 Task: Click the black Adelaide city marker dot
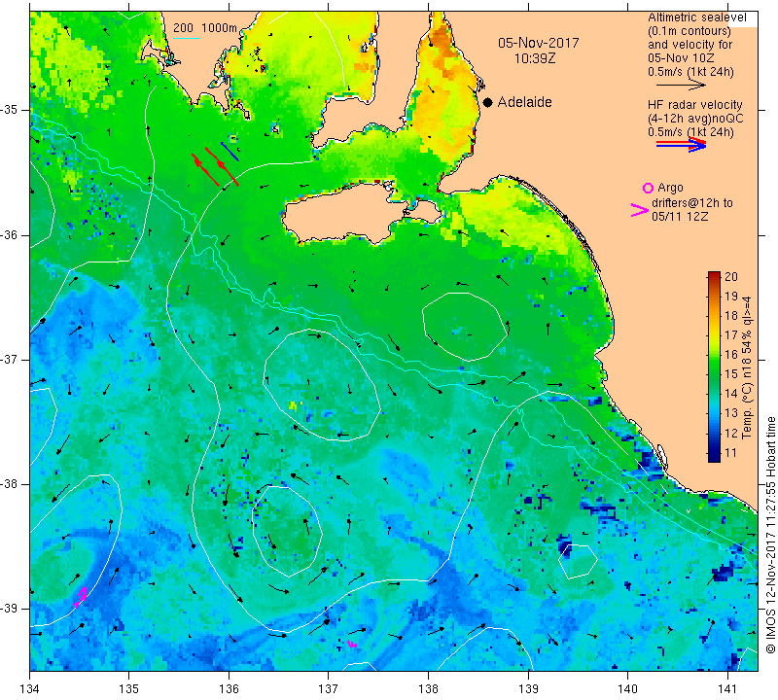click(x=488, y=102)
